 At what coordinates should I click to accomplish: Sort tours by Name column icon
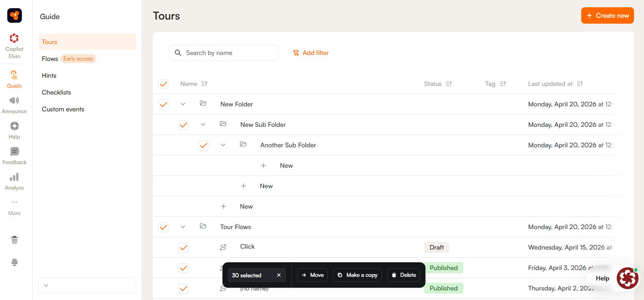tap(204, 84)
